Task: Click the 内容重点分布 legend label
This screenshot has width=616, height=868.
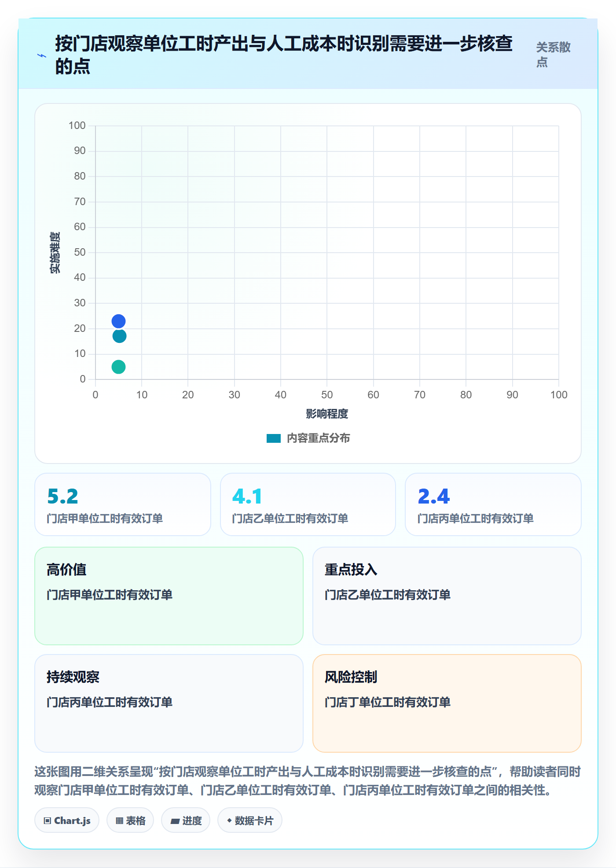Action: [318, 438]
